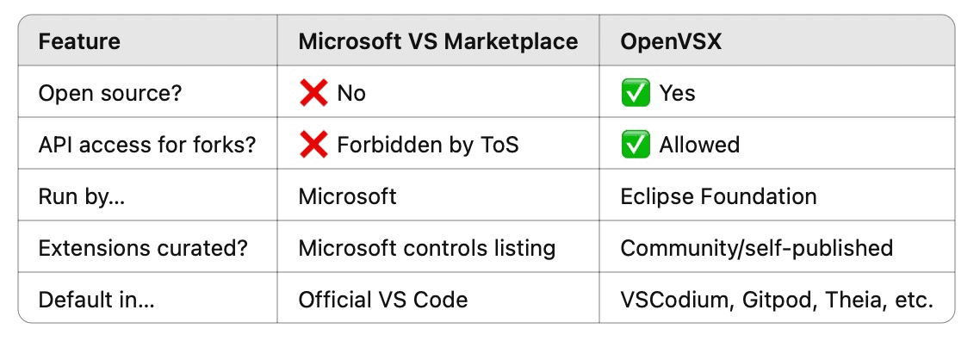Click the VSCodium, Gitpod, Theia, etc. cell
Viewport: 980px width, 341px height.
(777, 300)
